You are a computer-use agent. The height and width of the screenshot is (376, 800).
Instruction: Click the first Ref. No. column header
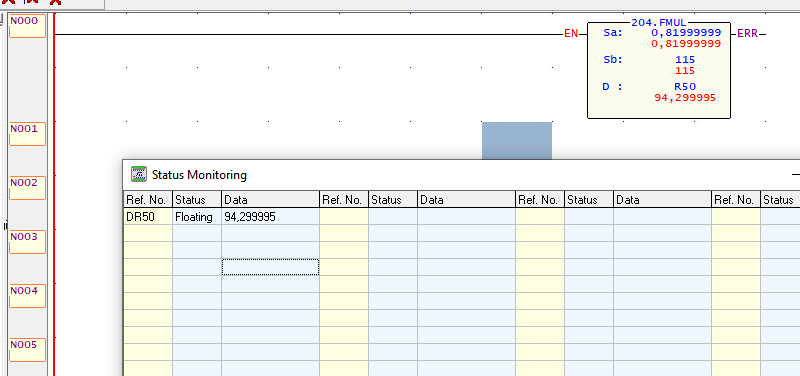148,200
